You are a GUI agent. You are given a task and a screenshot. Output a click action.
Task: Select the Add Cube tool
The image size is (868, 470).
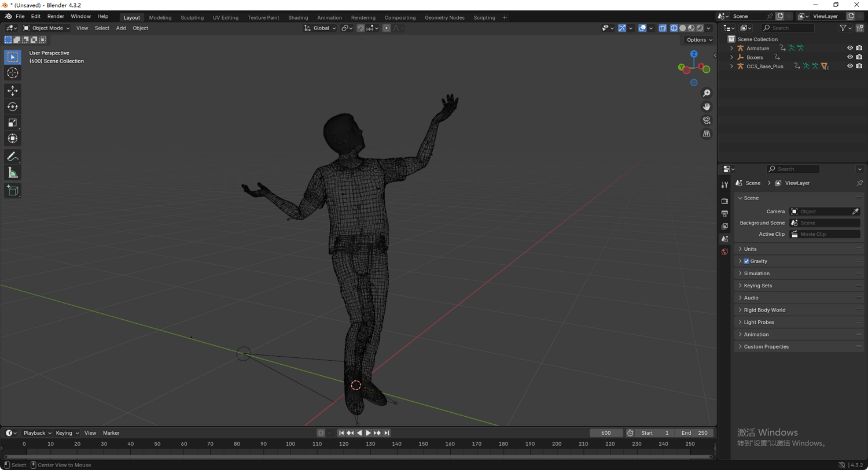[x=13, y=191]
